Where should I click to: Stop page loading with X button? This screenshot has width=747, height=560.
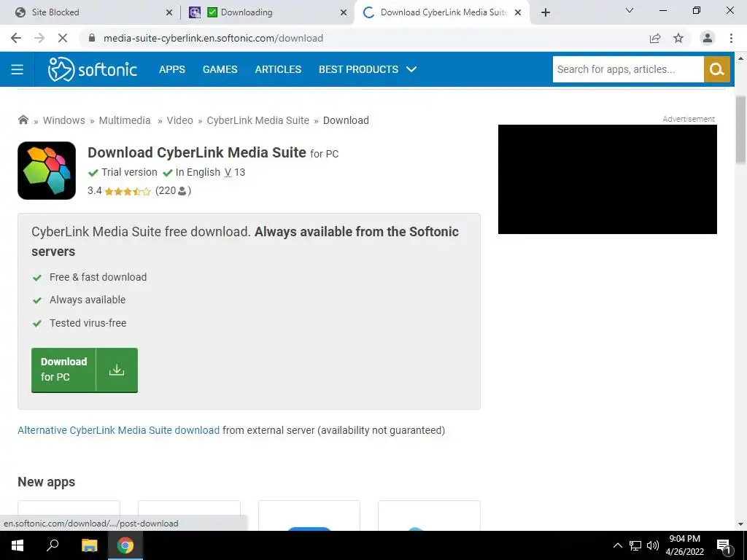point(63,38)
